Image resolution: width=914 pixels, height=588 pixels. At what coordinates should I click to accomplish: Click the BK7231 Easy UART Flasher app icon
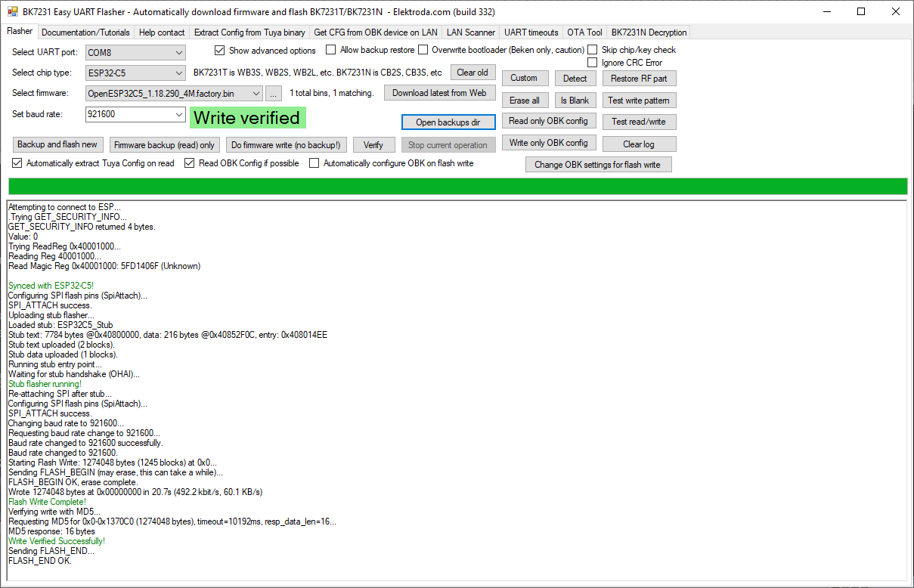(x=12, y=11)
